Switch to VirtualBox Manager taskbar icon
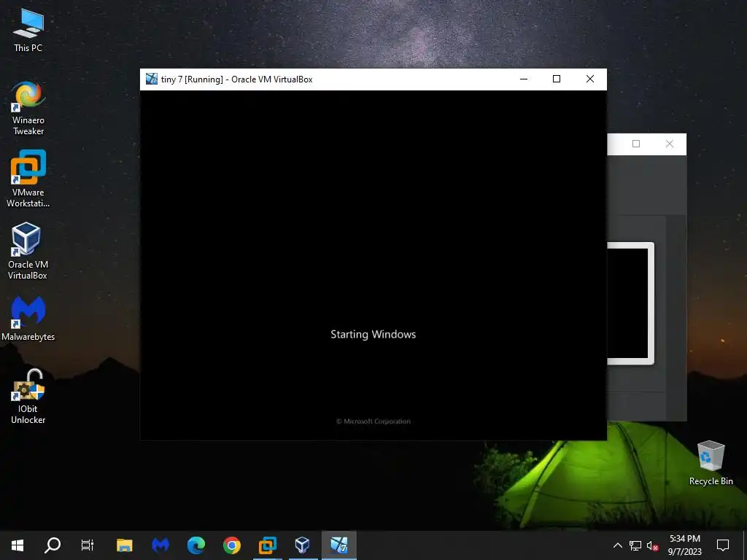Screen dimensions: 747x560 [303, 545]
